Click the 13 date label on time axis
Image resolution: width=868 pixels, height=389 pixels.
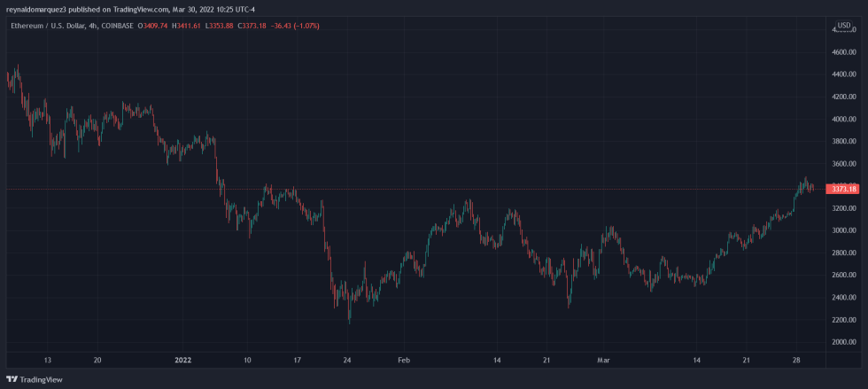coord(48,360)
